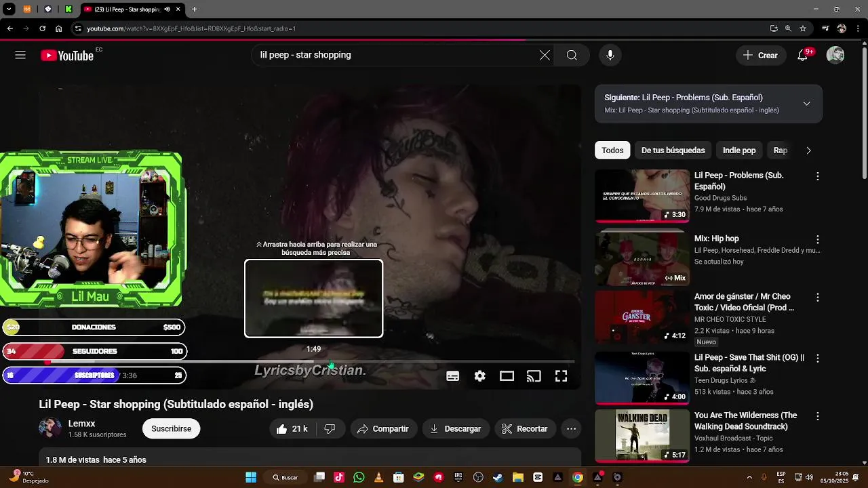The width and height of the screenshot is (868, 488).
Task: Reload the page in browser
Action: [42, 28]
